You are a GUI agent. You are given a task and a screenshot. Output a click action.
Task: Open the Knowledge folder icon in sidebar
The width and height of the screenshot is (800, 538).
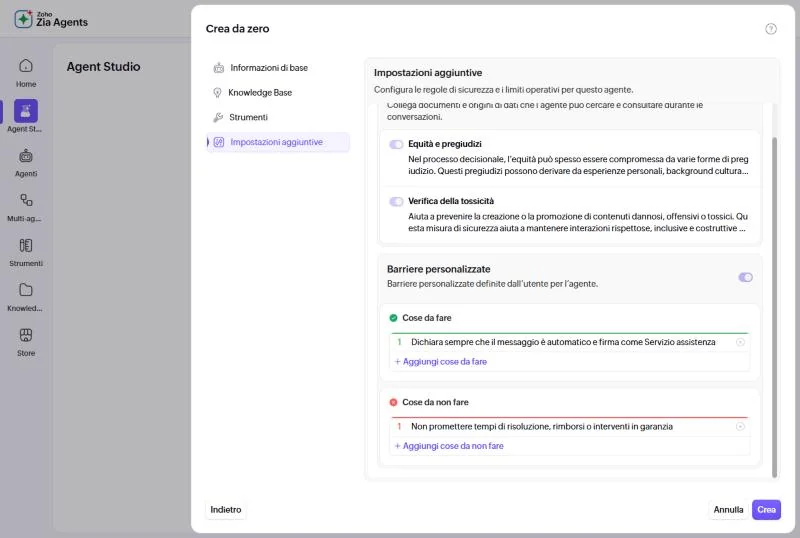pos(26,290)
